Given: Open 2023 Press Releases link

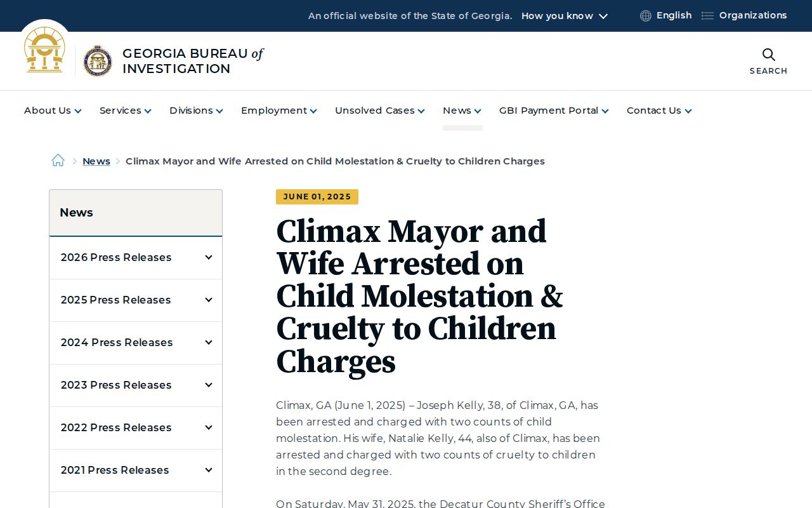Looking at the screenshot, I should (x=116, y=385).
